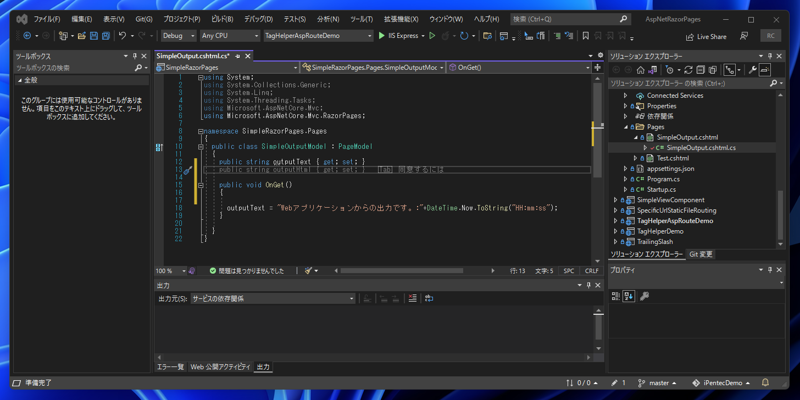Click Property Pages wrench in Properties panel
Viewport: 800px width, 400px height.
point(644,296)
